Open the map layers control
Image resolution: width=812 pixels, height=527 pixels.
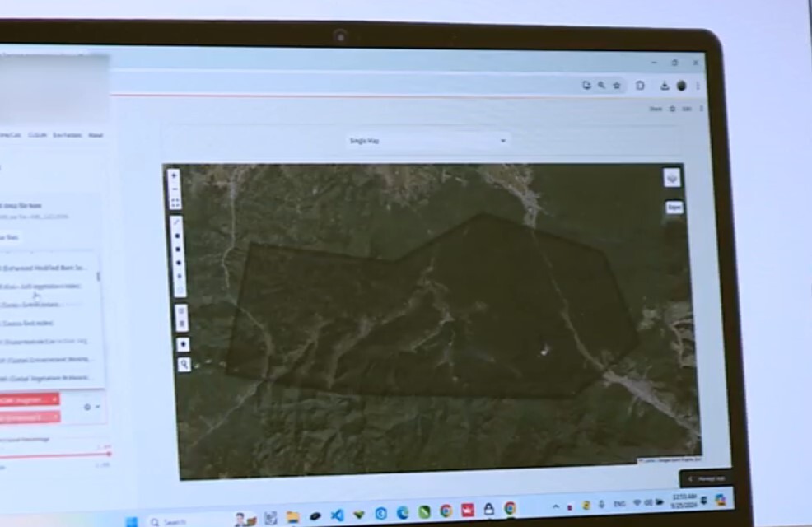click(672, 178)
